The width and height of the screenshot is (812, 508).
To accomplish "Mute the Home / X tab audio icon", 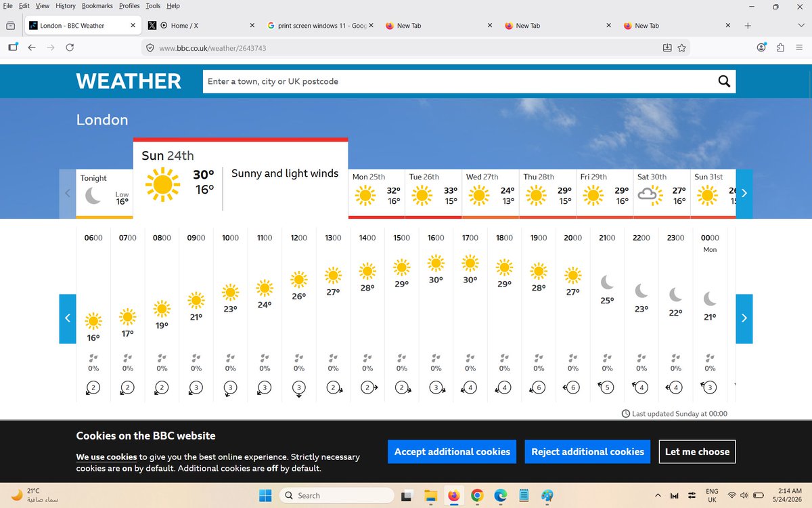I will pyautogui.click(x=164, y=26).
